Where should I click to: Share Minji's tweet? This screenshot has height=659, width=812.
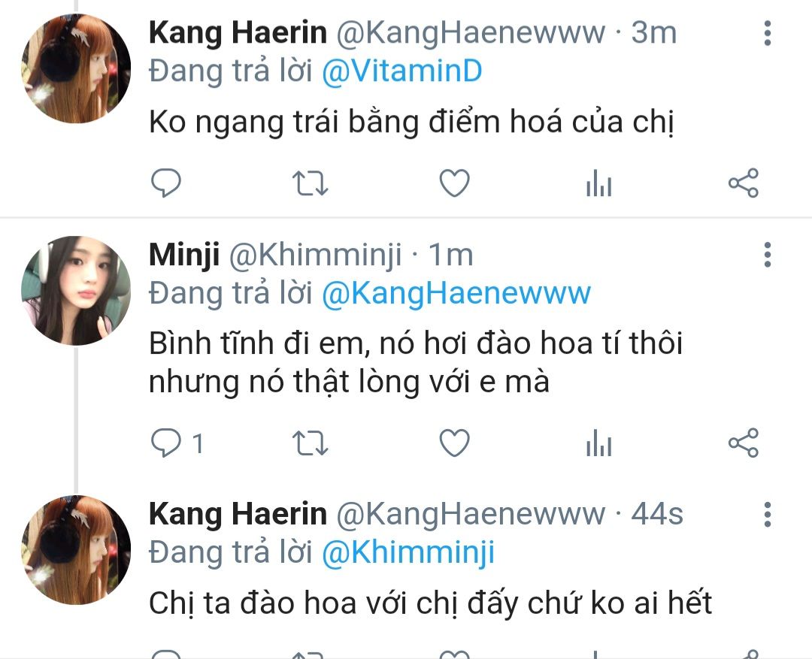[x=743, y=443]
